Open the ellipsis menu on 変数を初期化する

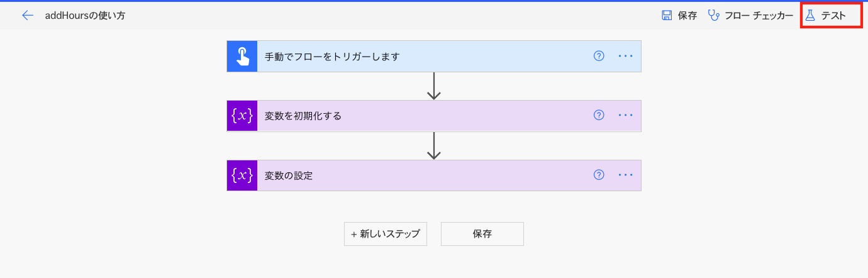625,115
